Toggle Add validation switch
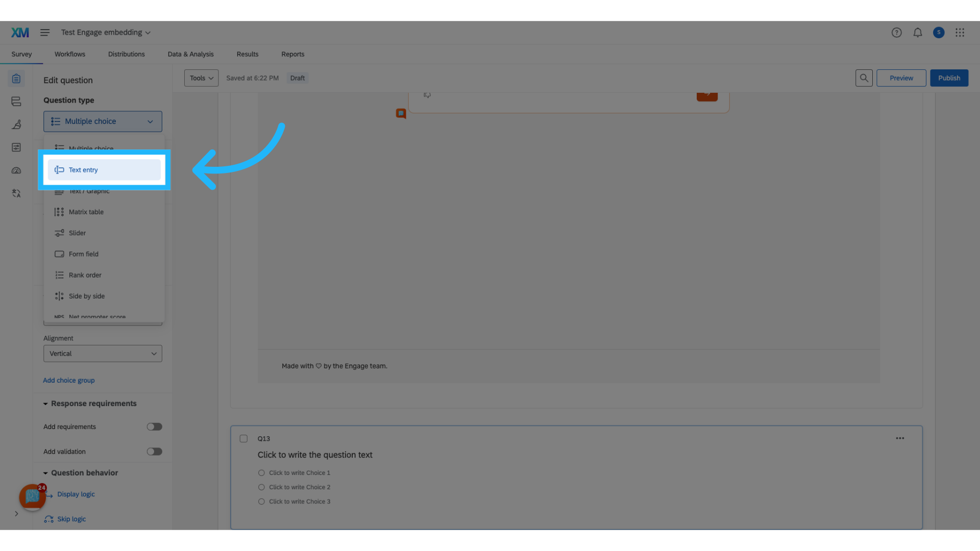The image size is (980, 551). [x=154, y=452]
